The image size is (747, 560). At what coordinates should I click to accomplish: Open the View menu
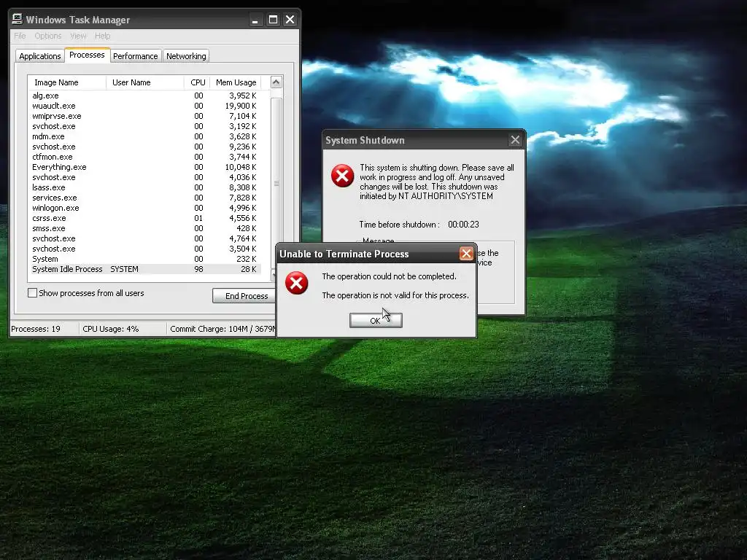point(78,36)
